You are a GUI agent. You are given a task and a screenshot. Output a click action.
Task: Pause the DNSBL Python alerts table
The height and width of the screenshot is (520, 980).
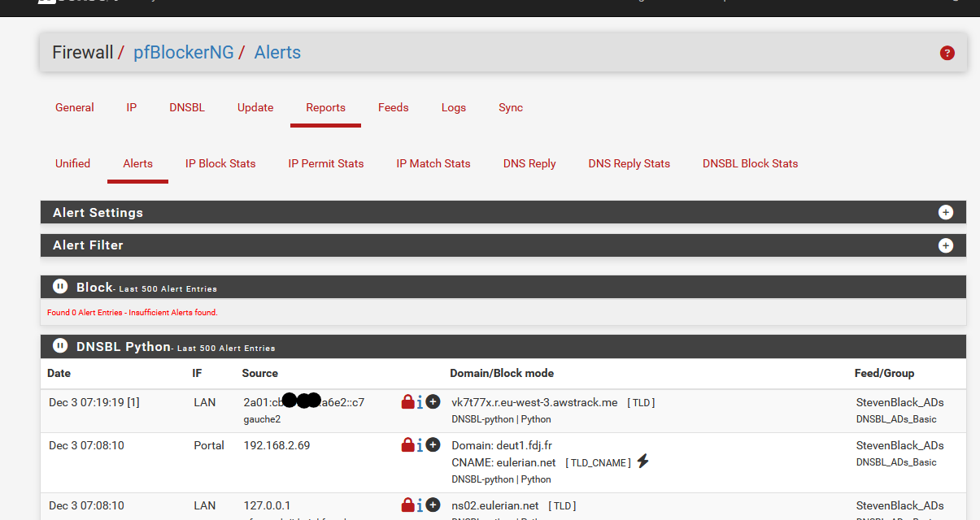59,346
